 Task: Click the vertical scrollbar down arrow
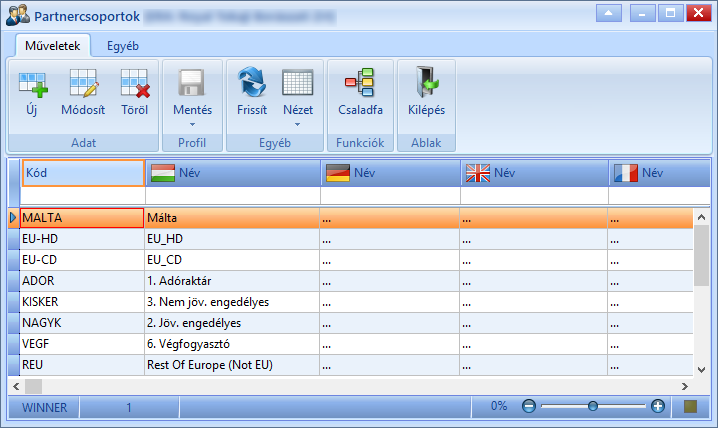click(x=702, y=369)
